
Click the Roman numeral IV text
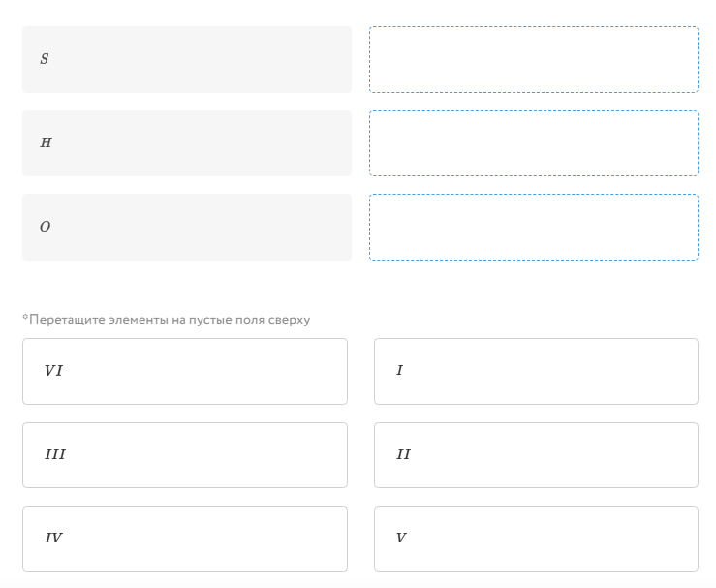tap(53, 539)
